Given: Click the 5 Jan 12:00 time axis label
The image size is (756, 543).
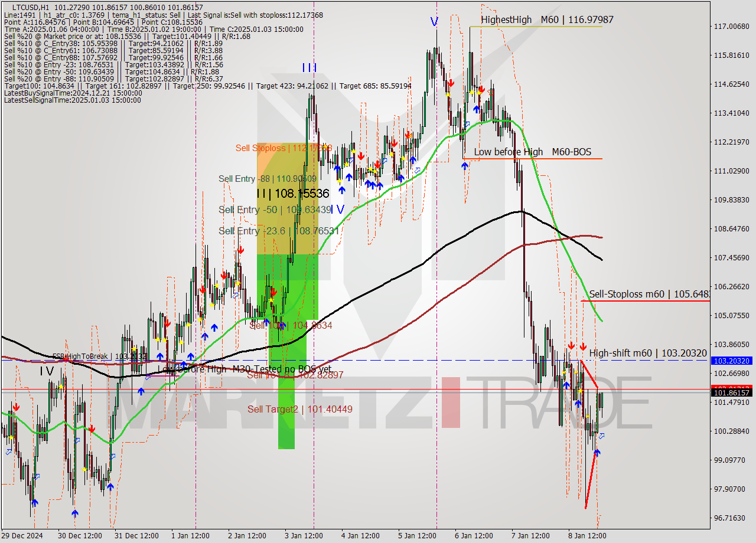Looking at the screenshot, I should [x=417, y=535].
